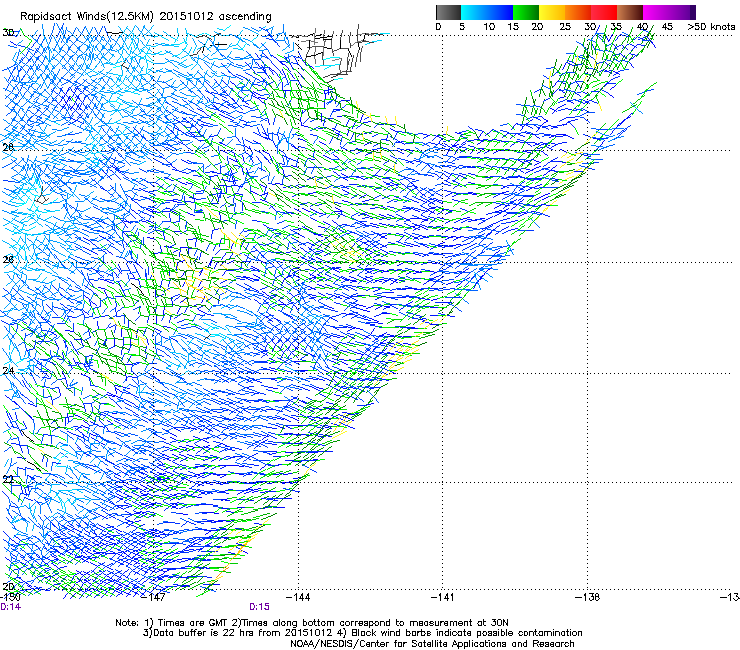Click the '>50 knots' legend label
Image resolution: width=740 pixels, height=650 pixels.
point(711,26)
